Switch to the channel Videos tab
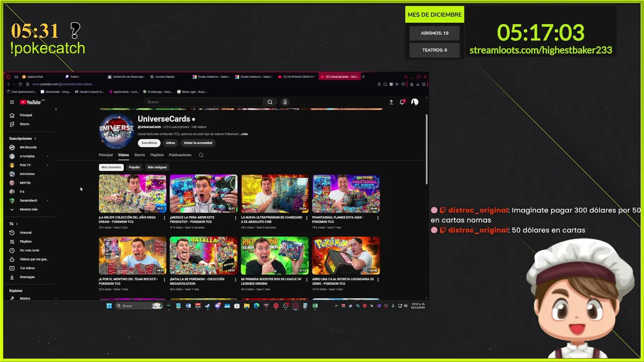 [123, 155]
